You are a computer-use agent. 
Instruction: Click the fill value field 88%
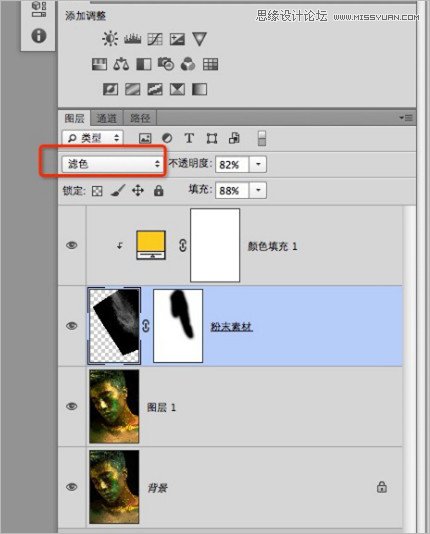[x=233, y=190]
